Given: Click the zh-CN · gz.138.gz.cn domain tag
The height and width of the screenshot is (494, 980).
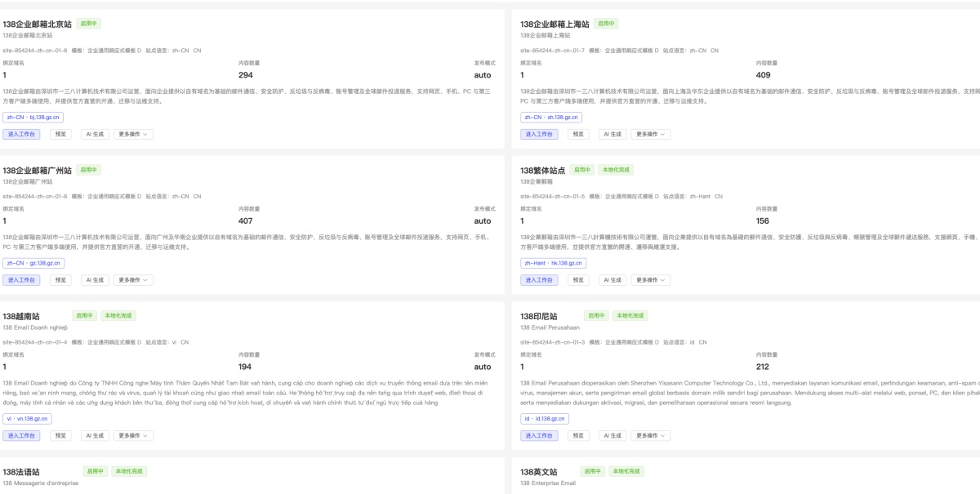Looking at the screenshot, I should click(33, 263).
